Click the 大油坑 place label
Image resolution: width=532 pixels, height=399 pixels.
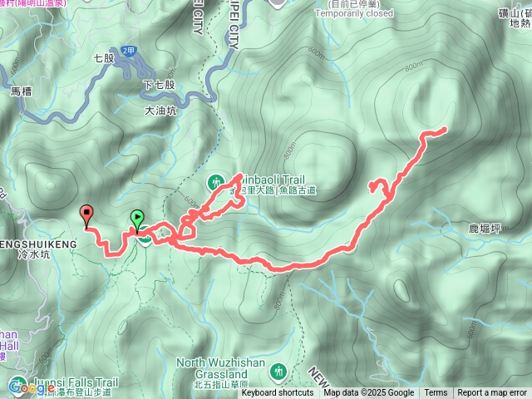tap(160, 111)
